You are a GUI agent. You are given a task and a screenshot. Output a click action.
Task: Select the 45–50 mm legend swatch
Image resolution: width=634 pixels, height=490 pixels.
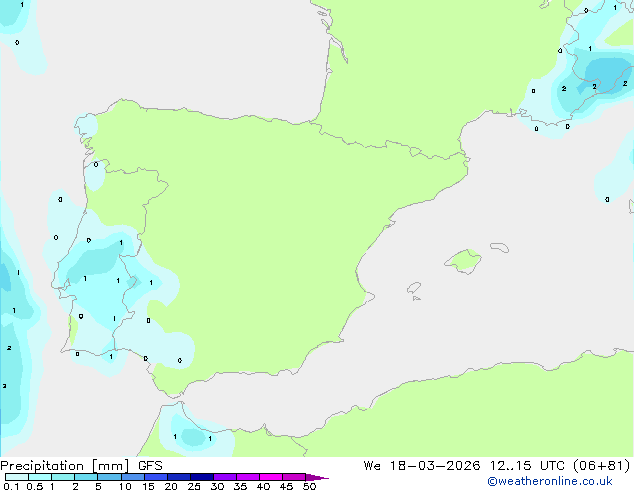pos(294,477)
